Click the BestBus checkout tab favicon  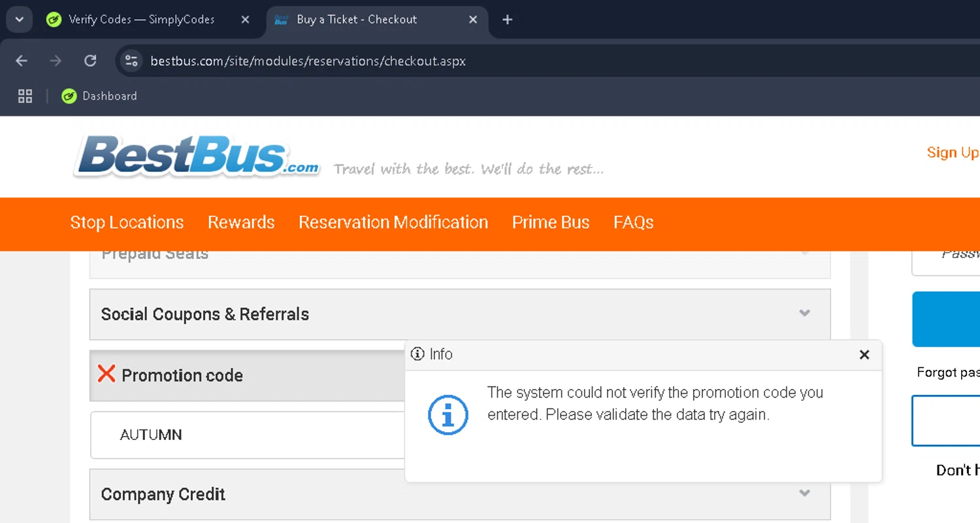click(281, 20)
